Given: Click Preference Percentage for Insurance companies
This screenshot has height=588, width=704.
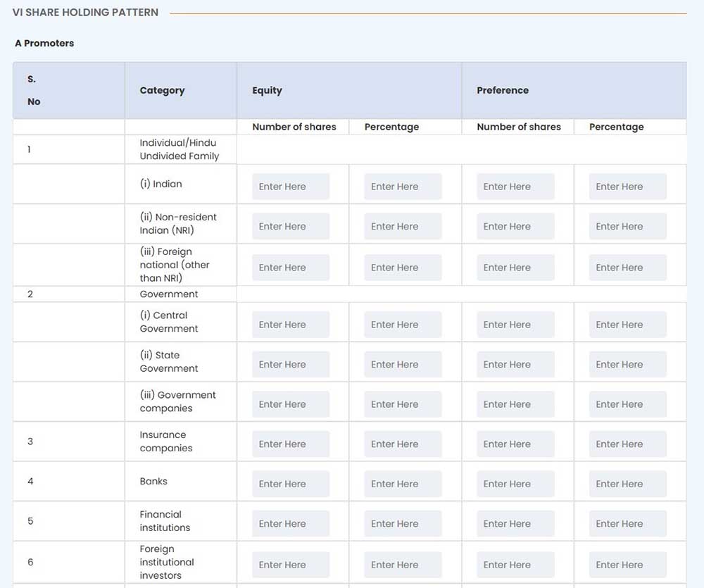Looking at the screenshot, I should pos(627,444).
